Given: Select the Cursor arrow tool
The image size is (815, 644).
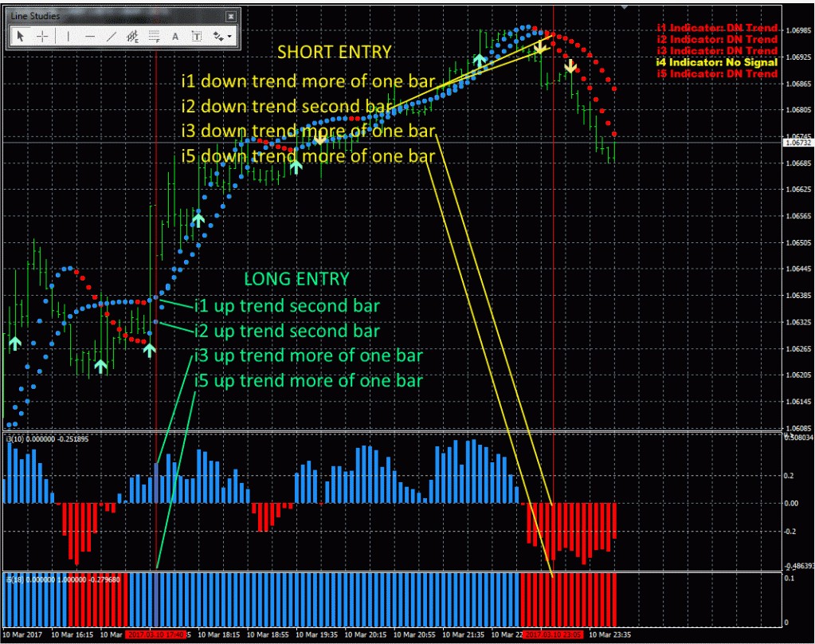Looking at the screenshot, I should tap(20, 36).
